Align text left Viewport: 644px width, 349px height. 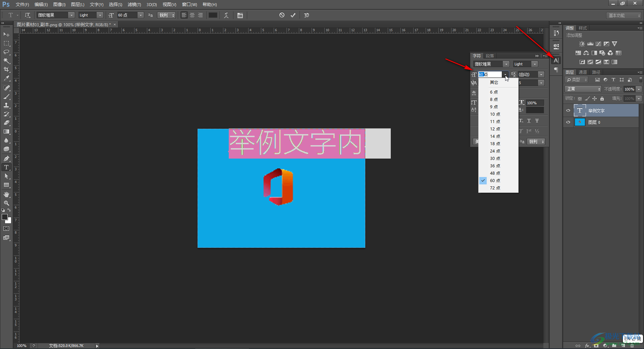pyautogui.click(x=184, y=15)
